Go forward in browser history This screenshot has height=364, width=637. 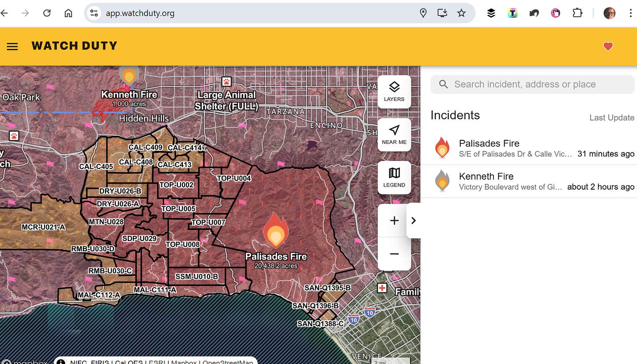tap(25, 13)
